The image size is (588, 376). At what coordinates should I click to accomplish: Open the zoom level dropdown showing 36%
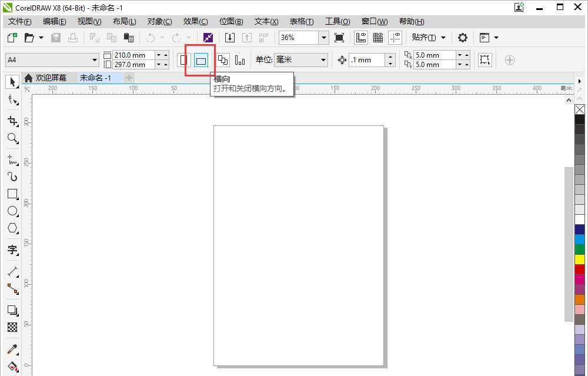click(323, 37)
